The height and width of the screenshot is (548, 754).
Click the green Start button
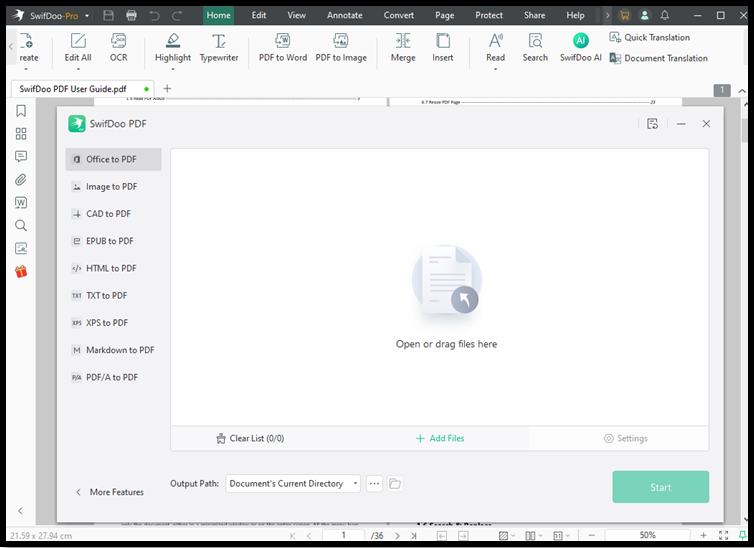pyautogui.click(x=660, y=487)
